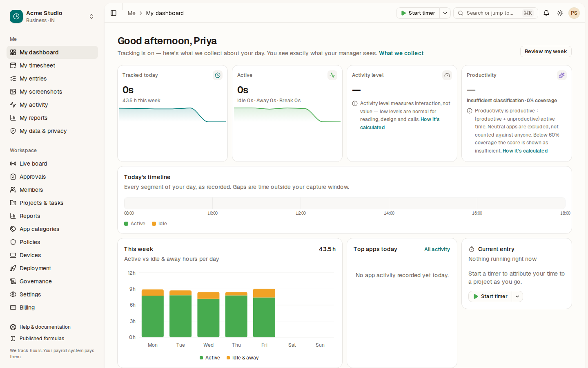Open the PS user avatar menu
The image size is (588, 368).
[574, 13]
